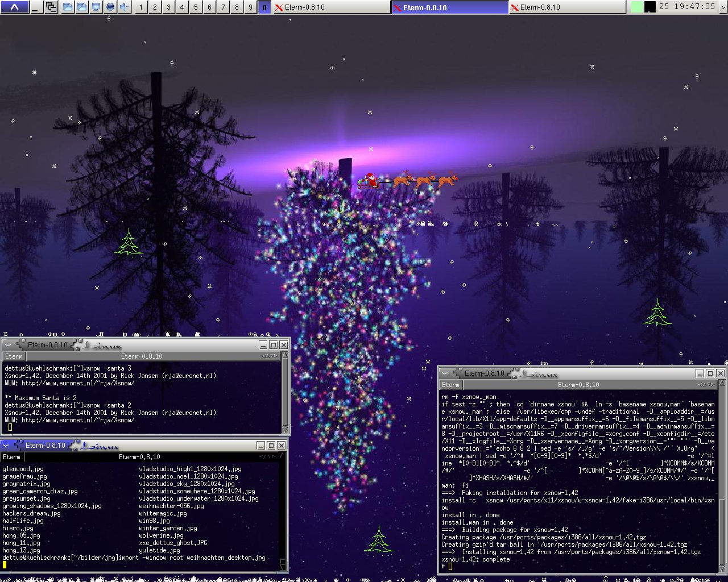The height and width of the screenshot is (582, 728).
Task: Click the green square indicator in the tray
Action: 637,7
